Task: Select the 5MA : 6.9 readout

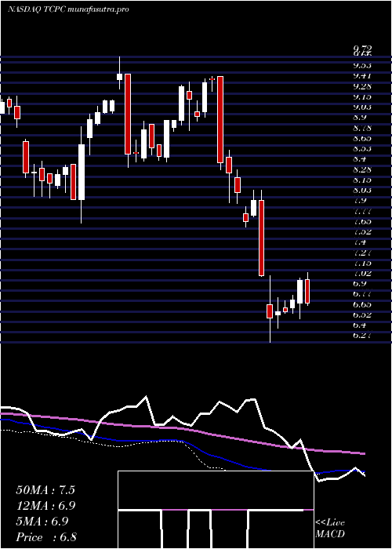Action: click(42, 522)
